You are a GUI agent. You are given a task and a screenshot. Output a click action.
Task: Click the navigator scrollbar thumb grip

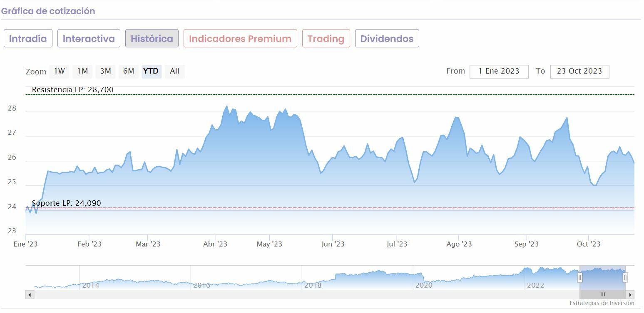point(602,295)
